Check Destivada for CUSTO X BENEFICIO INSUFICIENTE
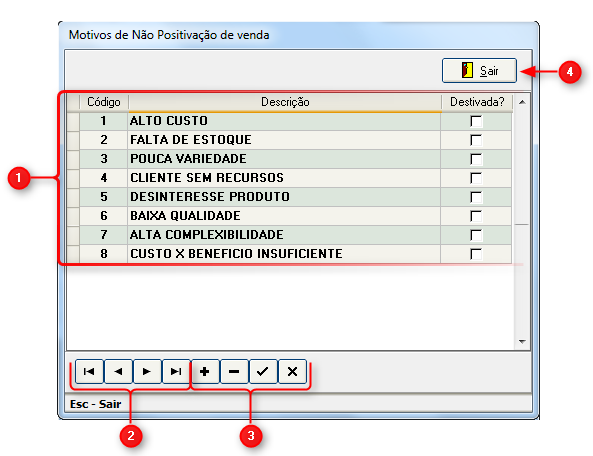The image size is (593, 456). pyautogui.click(x=476, y=254)
